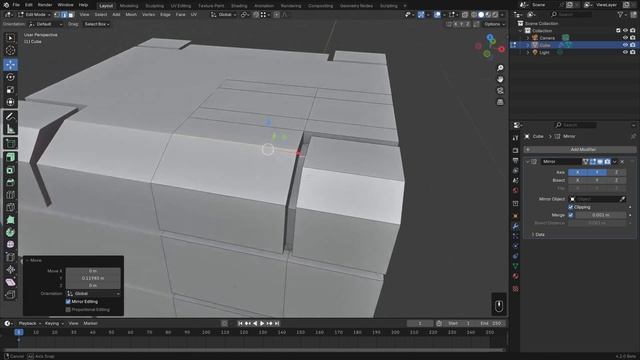The height and width of the screenshot is (360, 640).
Task: Expand the Camera row in outliner
Action: tap(527, 38)
